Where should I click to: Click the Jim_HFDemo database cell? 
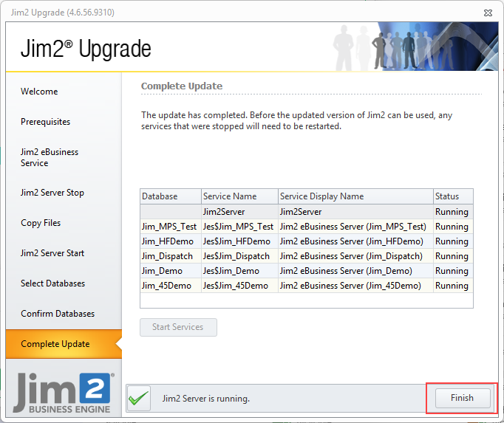coord(171,241)
